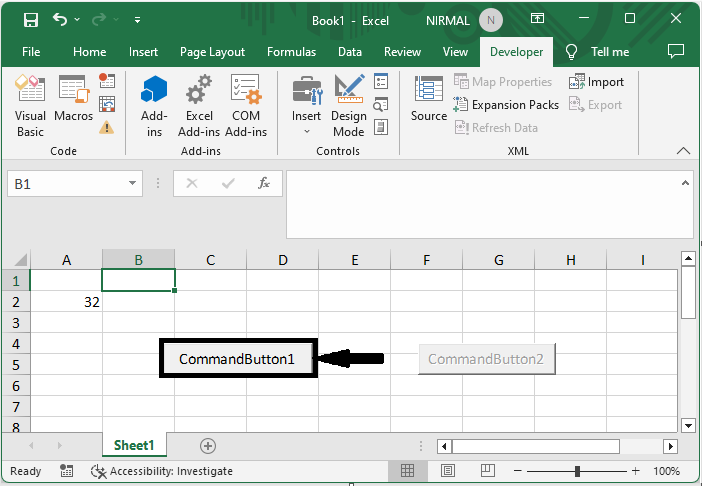This screenshot has height=486, width=702.
Task: Expand the formula bar
Action: (685, 183)
